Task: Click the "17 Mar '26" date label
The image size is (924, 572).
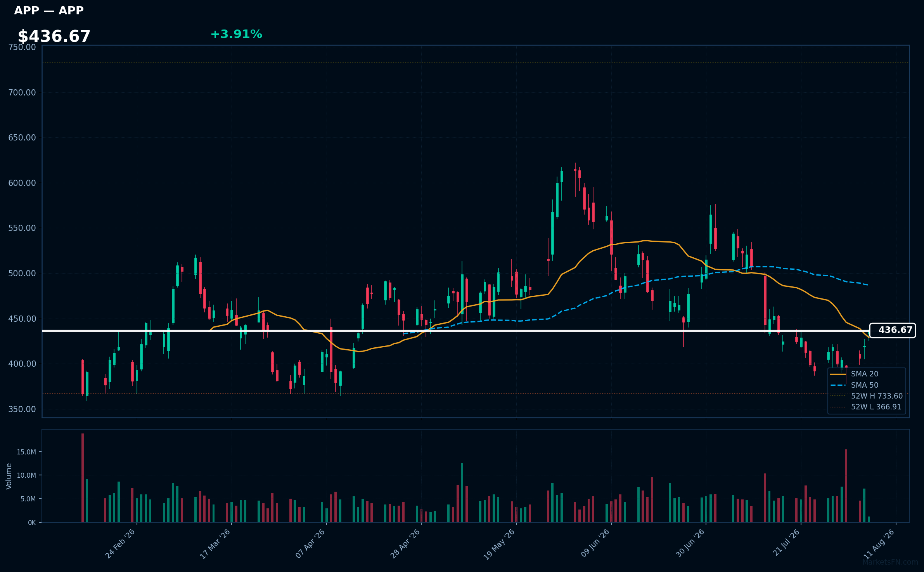Action: [215, 544]
